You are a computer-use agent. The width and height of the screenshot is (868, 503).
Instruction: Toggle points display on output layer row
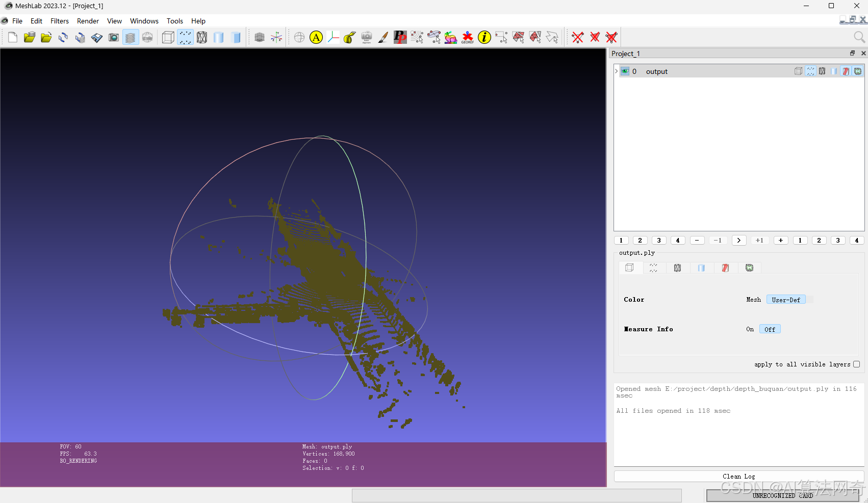[810, 71]
